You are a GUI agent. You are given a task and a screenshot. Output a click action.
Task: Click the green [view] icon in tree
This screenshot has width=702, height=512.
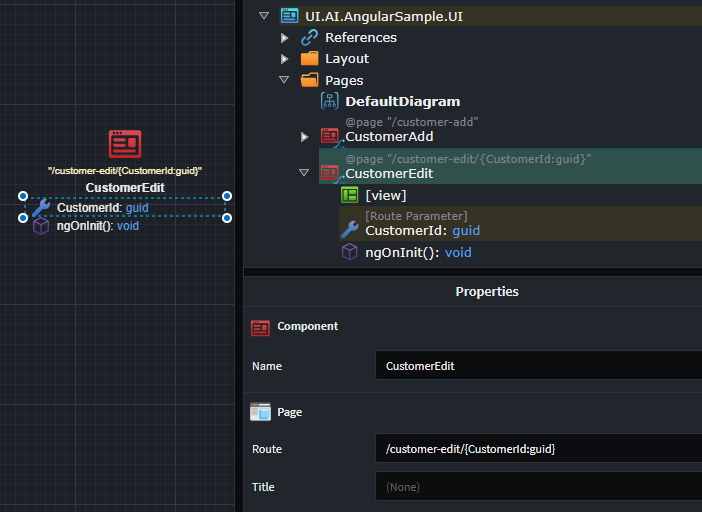coord(350,195)
